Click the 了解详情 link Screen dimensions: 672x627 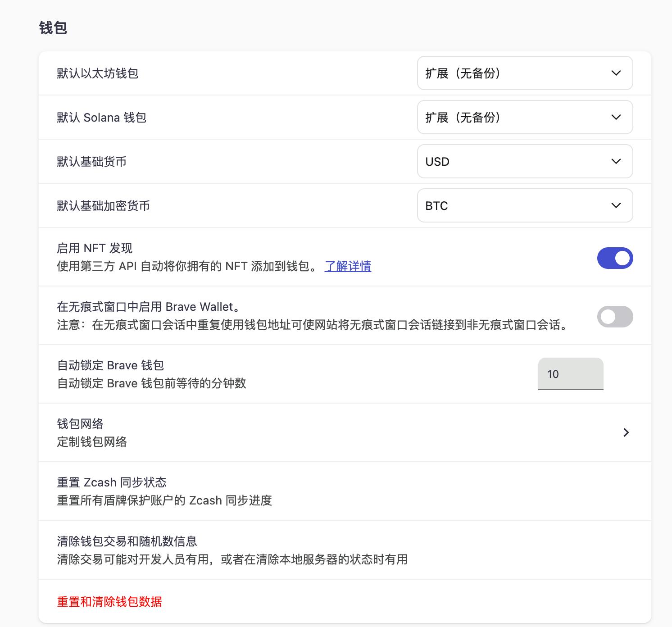[348, 266]
